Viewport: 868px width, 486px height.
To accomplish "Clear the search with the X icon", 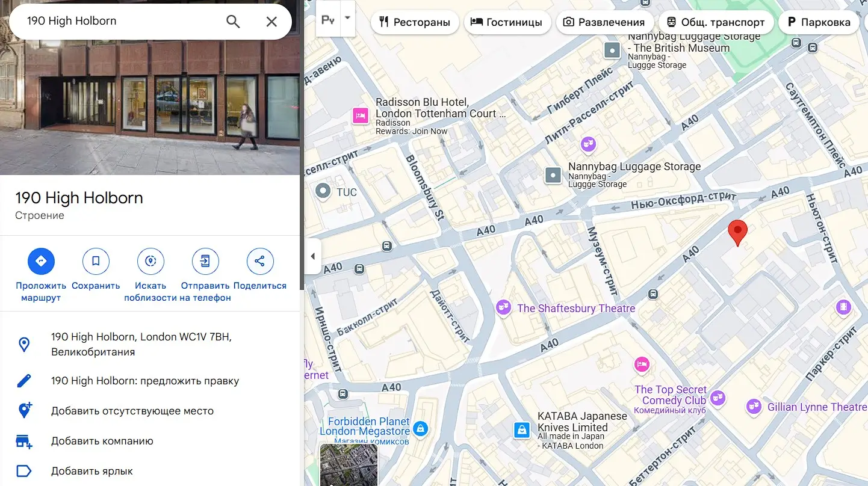I will [x=271, y=22].
